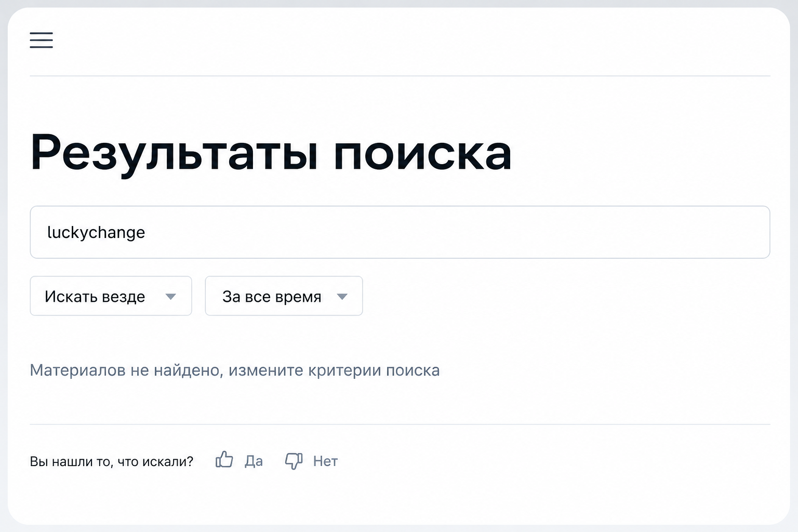Select the text 'За все время'

click(272, 297)
